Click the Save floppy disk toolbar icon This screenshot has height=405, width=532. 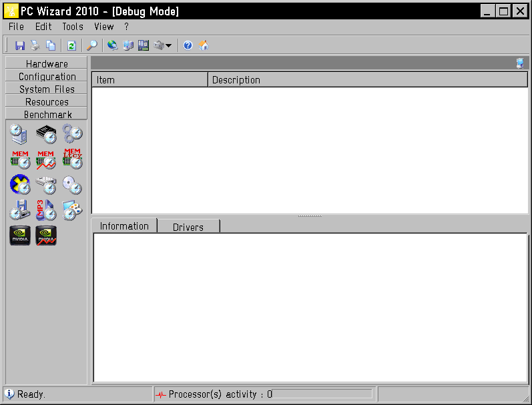(19, 45)
